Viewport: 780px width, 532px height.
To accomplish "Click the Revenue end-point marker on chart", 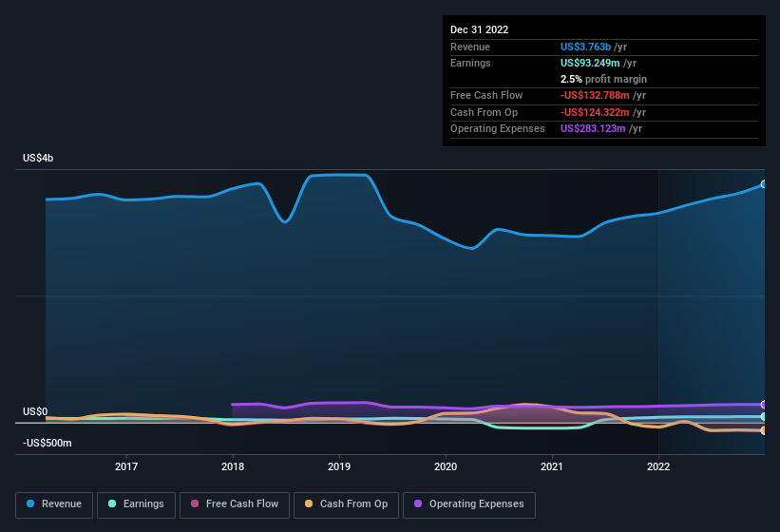I will tap(764, 184).
